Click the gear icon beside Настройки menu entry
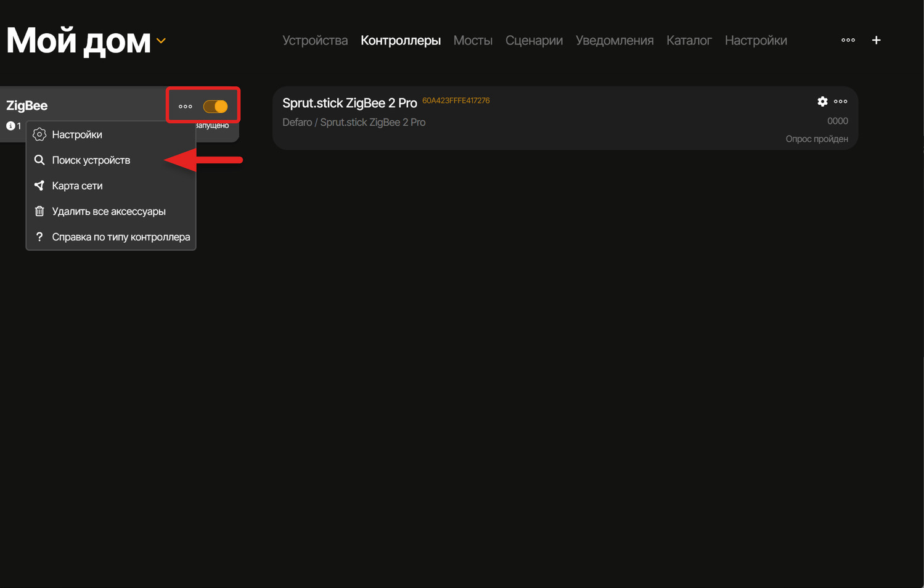 point(39,134)
